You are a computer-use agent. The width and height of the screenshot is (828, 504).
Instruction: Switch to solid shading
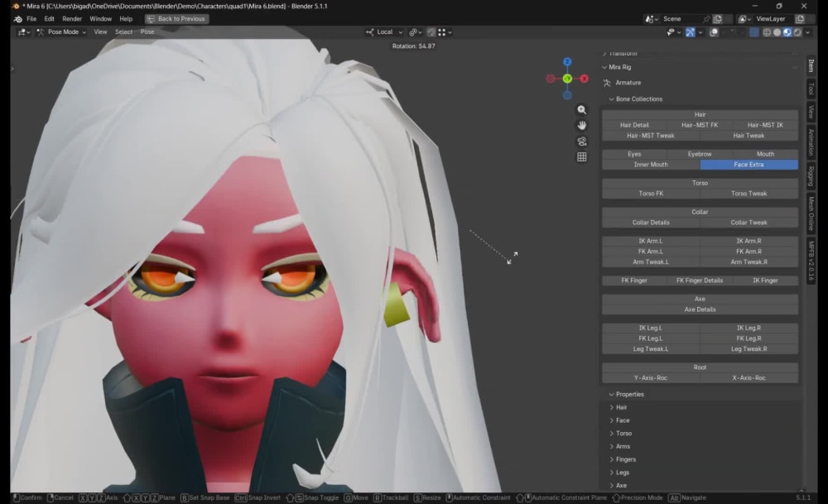777,32
